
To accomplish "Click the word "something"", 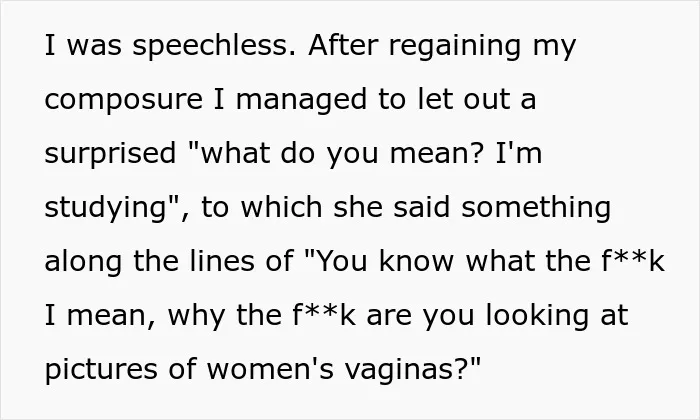I will tap(536, 208).
